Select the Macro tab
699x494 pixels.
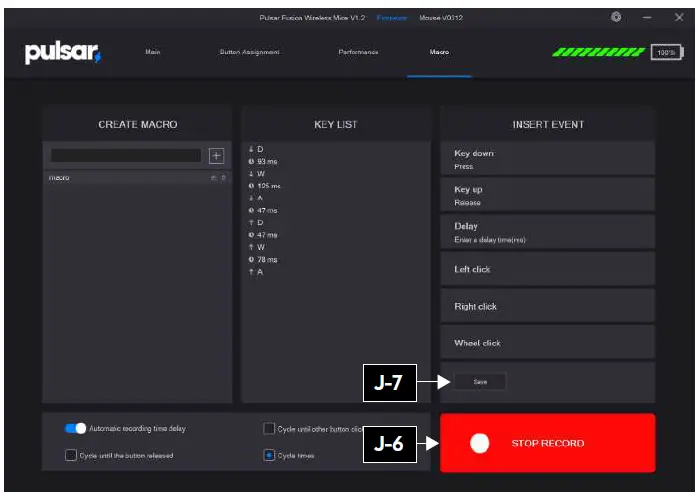439,52
